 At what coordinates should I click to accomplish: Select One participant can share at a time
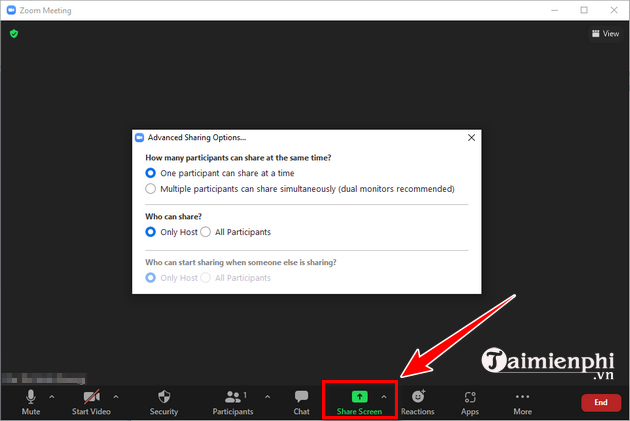tap(151, 172)
